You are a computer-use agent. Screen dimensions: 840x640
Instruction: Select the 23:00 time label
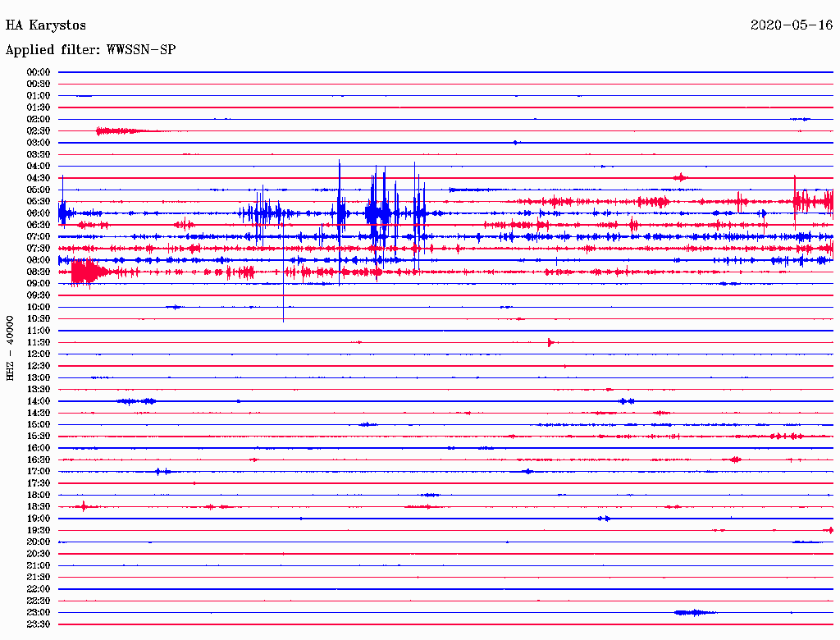click(39, 613)
